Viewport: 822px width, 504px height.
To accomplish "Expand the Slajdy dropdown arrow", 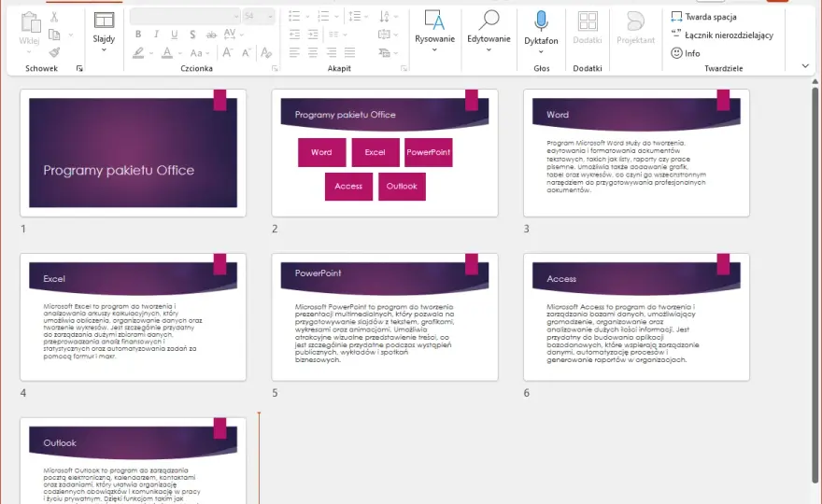I will 104,49.
